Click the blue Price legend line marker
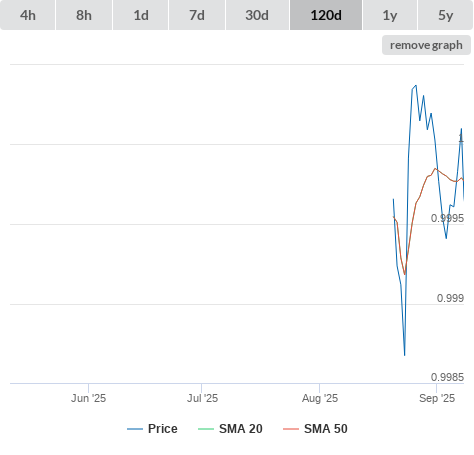The height and width of the screenshot is (455, 474). click(x=135, y=429)
